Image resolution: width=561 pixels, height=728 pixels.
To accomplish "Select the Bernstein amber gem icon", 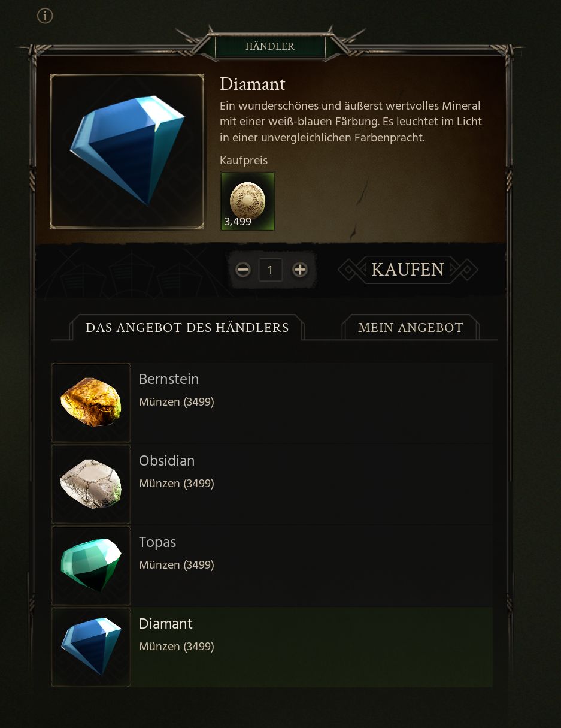I will tap(91, 402).
